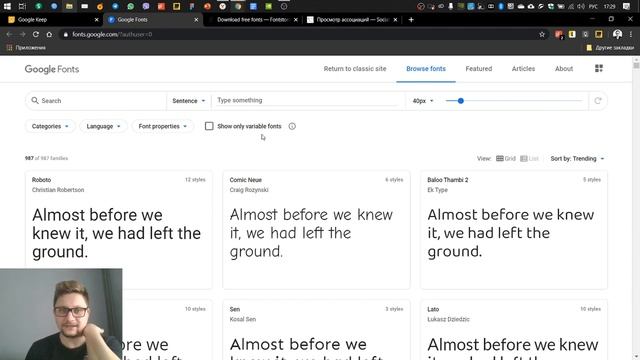Bookmark this page with the star icon
The height and width of the screenshot is (360, 640).
[x=542, y=34]
